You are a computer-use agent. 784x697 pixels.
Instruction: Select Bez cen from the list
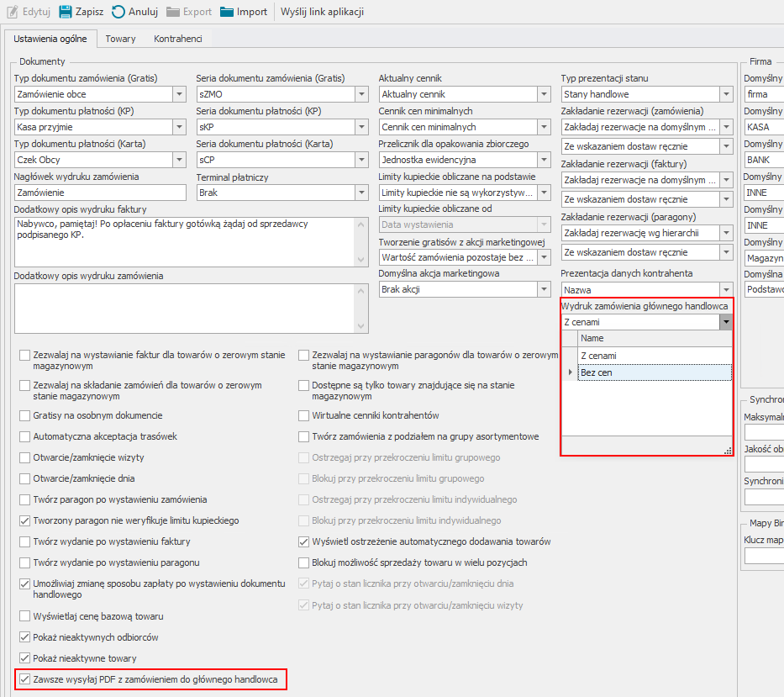(x=597, y=372)
